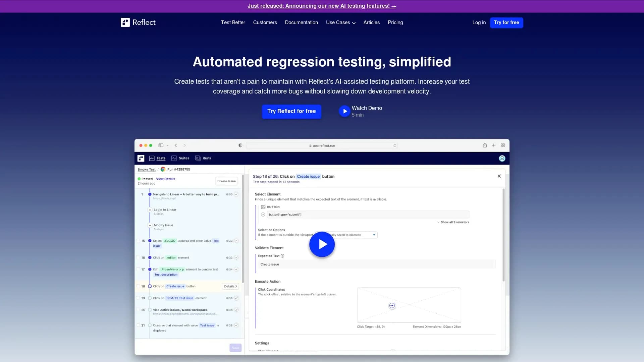Click the step 18 timeline marker circle
This screenshot has height=362, width=644.
pos(150,287)
